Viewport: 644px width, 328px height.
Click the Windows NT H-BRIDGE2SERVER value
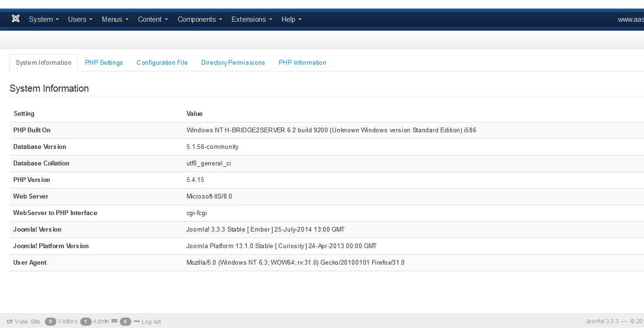[331, 130]
